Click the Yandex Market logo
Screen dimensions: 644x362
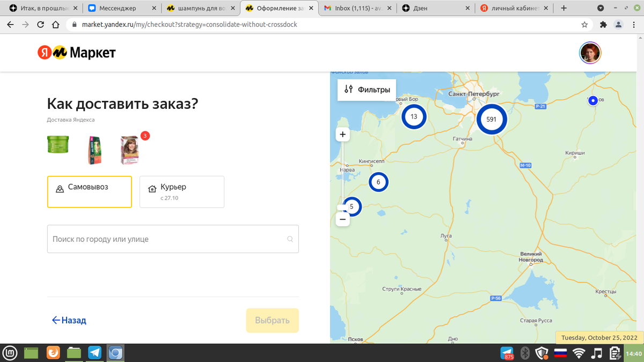(77, 53)
